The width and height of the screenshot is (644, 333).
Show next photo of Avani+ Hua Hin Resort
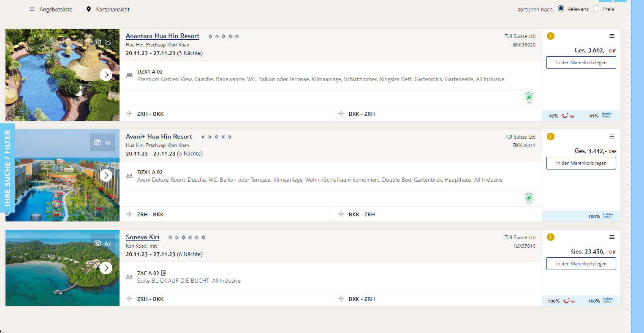tap(106, 175)
